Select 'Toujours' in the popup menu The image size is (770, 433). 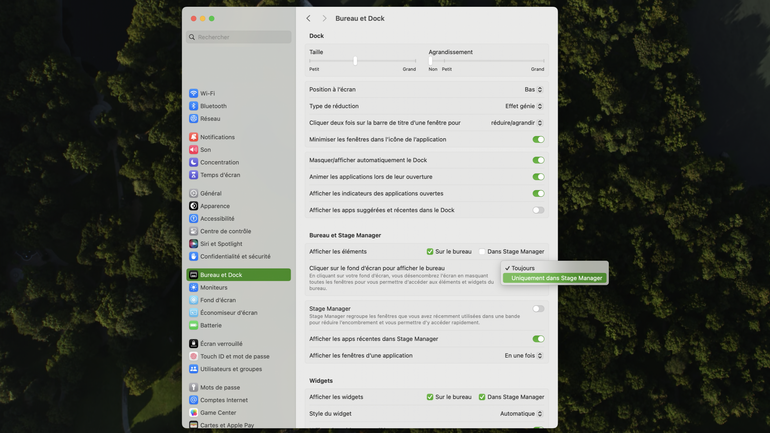(x=523, y=268)
